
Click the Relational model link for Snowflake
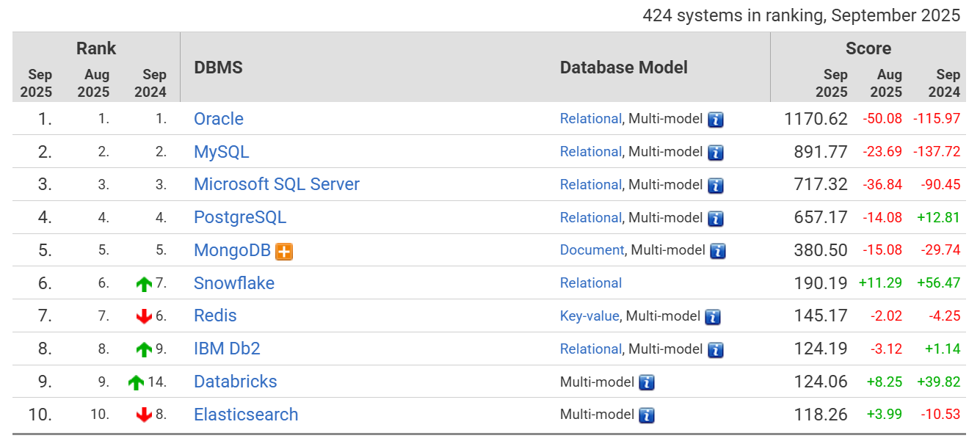tap(591, 283)
